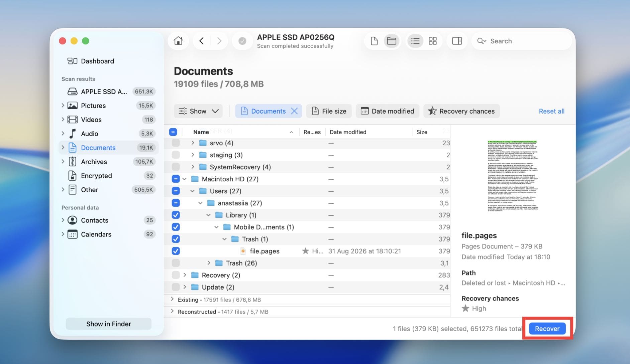Expand the Update (2) folder
The height and width of the screenshot is (364, 630).
click(185, 287)
